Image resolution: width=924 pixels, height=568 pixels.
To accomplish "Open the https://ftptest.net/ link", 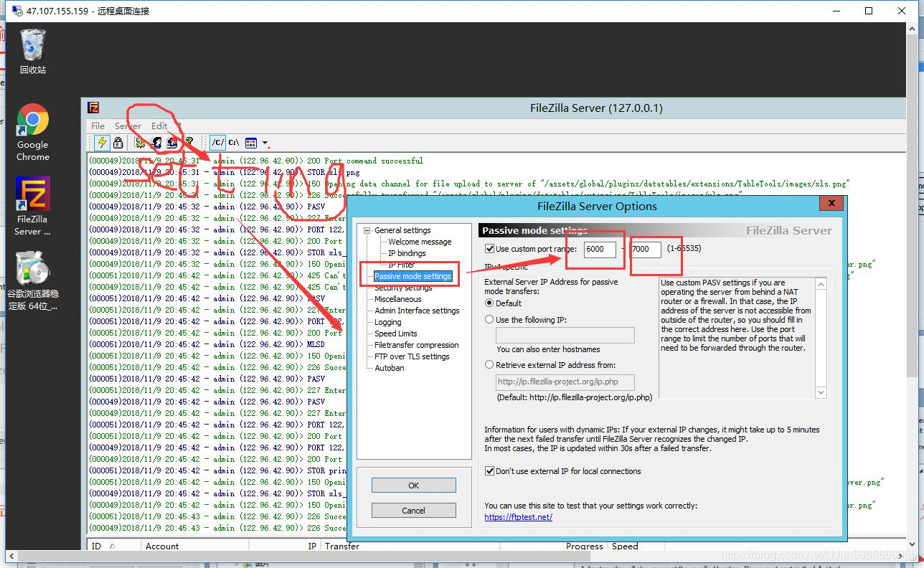I will pos(518,516).
